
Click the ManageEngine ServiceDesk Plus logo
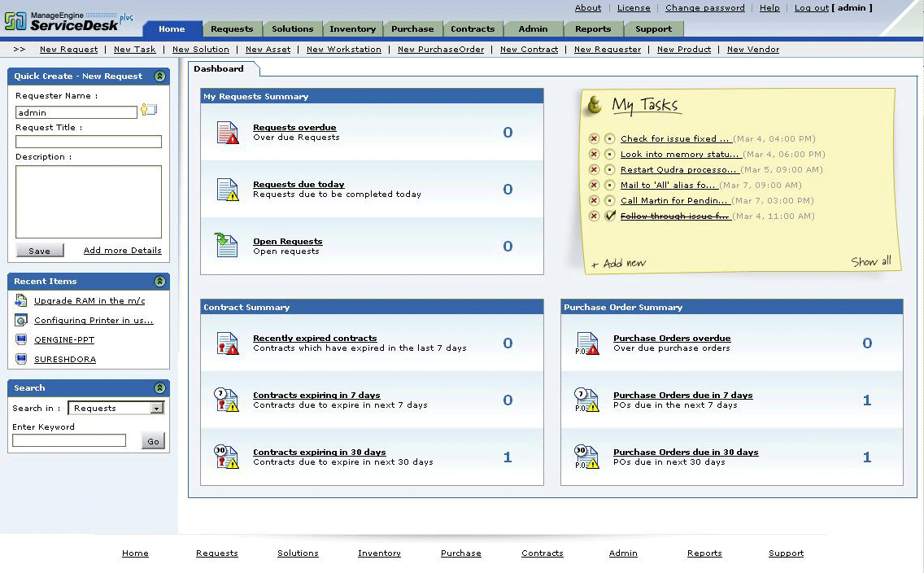(68, 21)
